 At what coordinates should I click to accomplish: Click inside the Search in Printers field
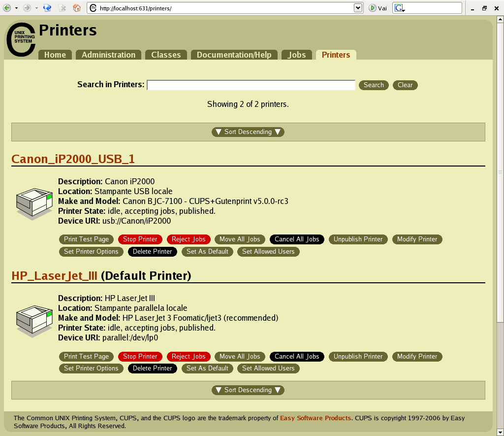tap(251, 85)
